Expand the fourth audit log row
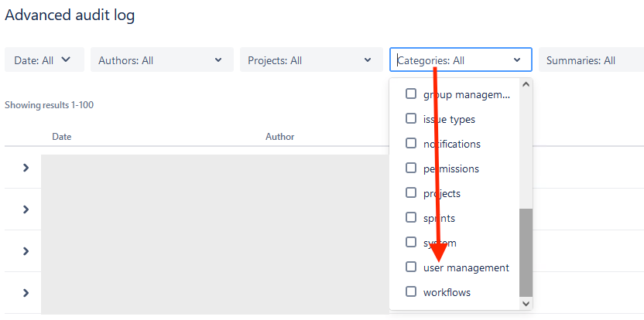 [x=26, y=293]
